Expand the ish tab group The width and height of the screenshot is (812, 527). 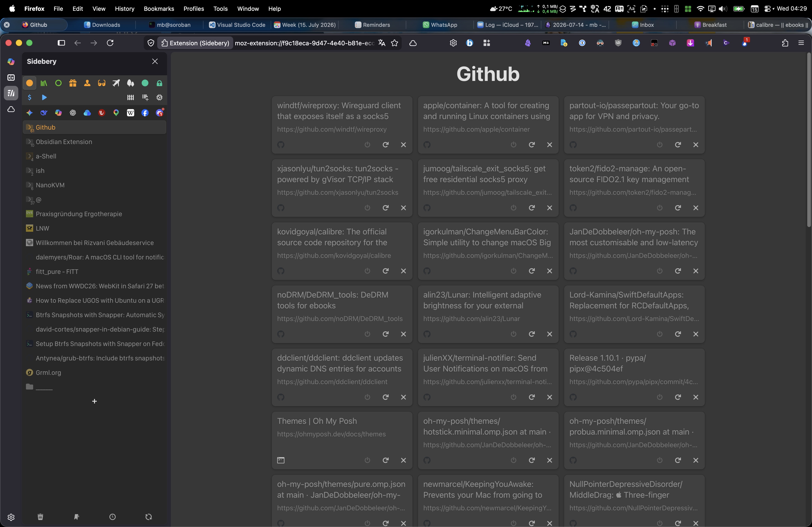click(x=30, y=170)
